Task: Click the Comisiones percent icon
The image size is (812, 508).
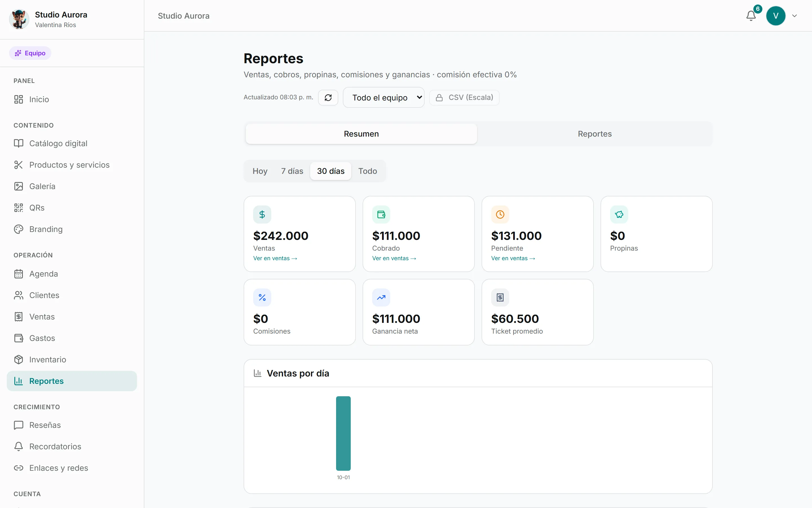Action: click(x=262, y=297)
